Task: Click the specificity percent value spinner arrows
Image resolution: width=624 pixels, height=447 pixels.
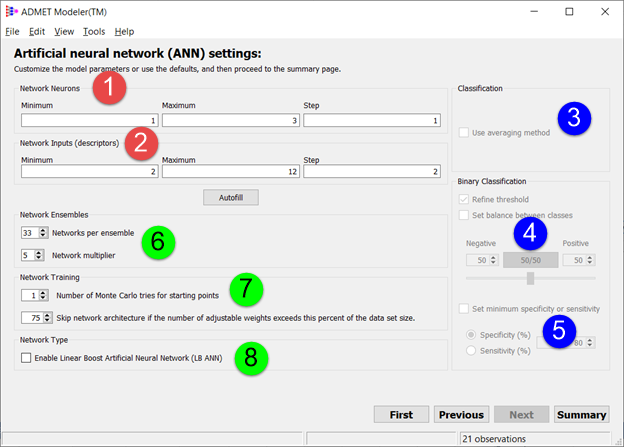Action: pyautogui.click(x=590, y=342)
